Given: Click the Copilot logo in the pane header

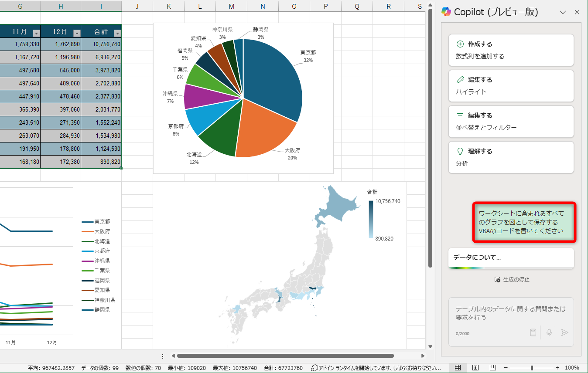Looking at the screenshot, I should (x=446, y=12).
